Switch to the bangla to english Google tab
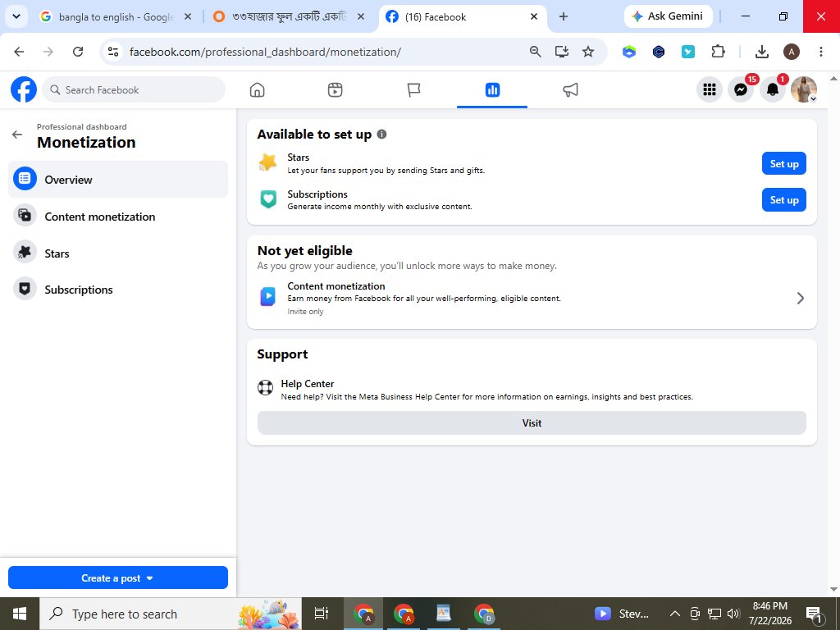Image resolution: width=840 pixels, height=630 pixels. click(x=115, y=16)
